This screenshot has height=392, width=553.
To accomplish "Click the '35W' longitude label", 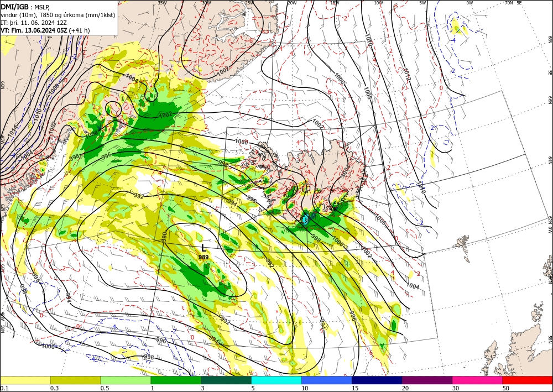I will pos(162,3).
